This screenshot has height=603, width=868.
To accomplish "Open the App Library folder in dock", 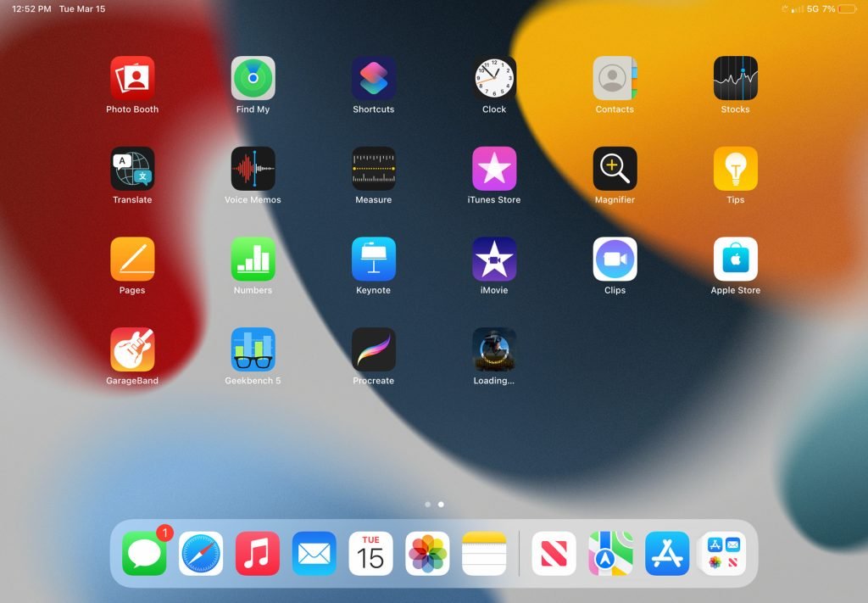I will [723, 554].
